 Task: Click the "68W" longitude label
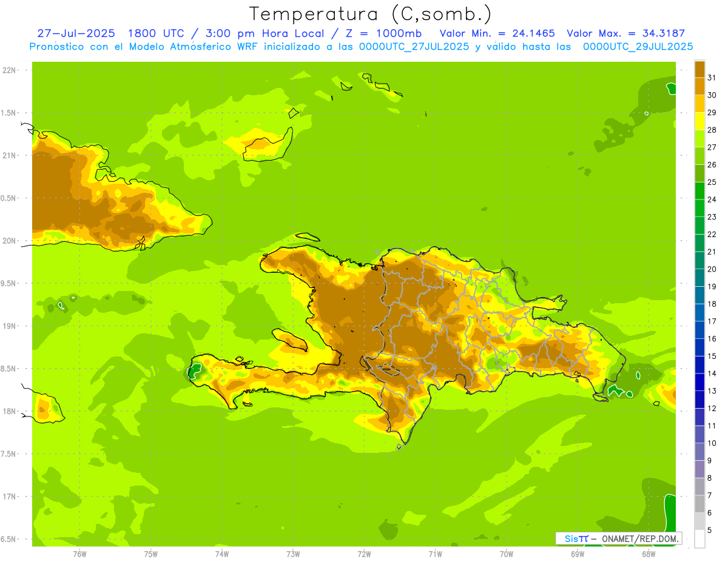[649, 554]
